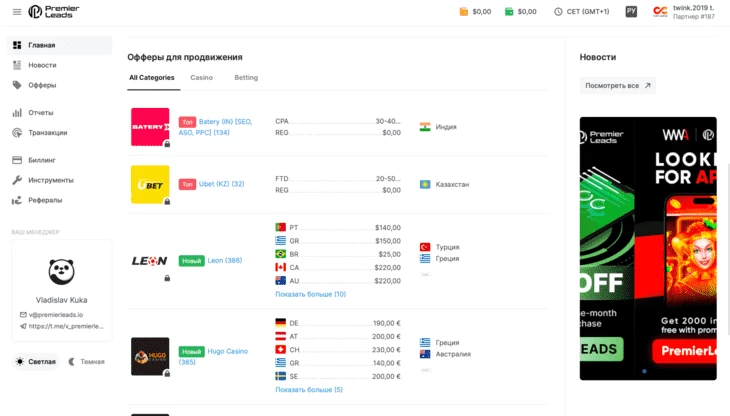The width and height of the screenshot is (730, 416).
Task: Click the Turkey flag in Leon row
Action: 425,247
